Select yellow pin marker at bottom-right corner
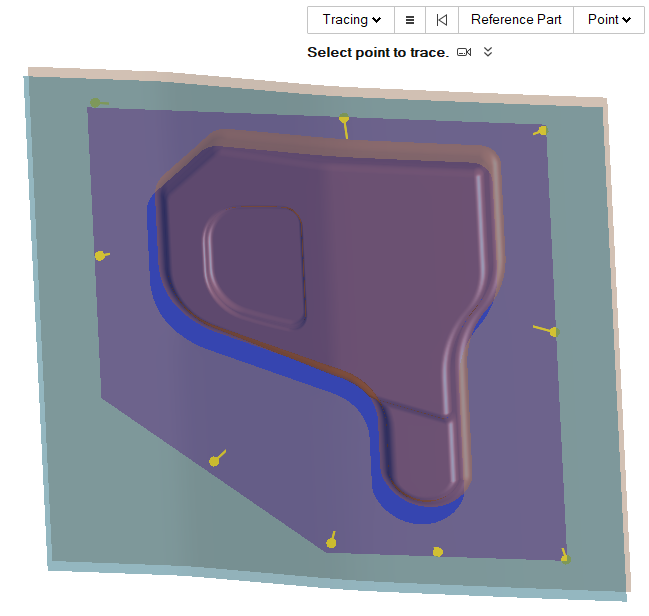This screenshot has width=649, height=616. tap(565, 556)
